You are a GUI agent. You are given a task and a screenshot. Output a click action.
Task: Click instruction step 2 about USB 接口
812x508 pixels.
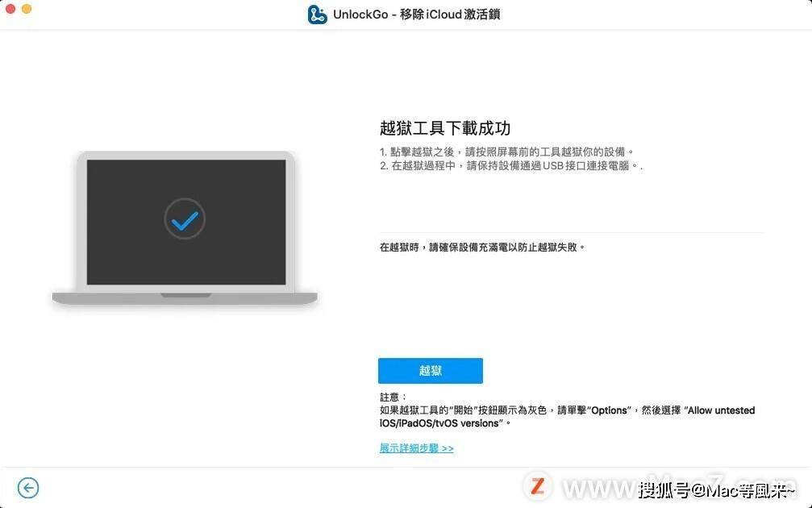[x=510, y=166]
